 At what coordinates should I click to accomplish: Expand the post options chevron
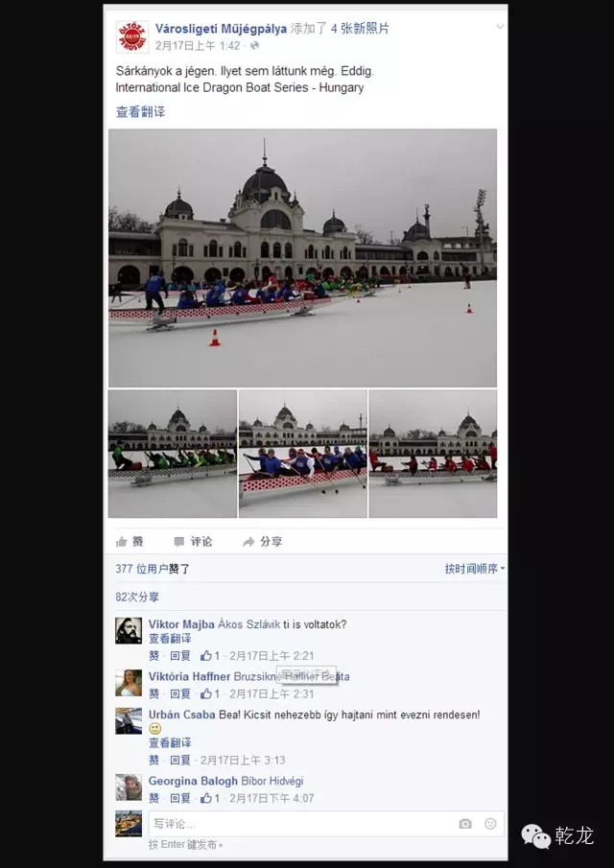[500, 27]
